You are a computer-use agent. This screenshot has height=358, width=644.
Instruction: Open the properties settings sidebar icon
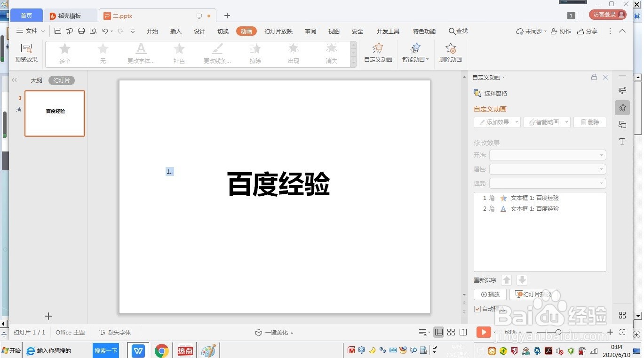point(622,90)
